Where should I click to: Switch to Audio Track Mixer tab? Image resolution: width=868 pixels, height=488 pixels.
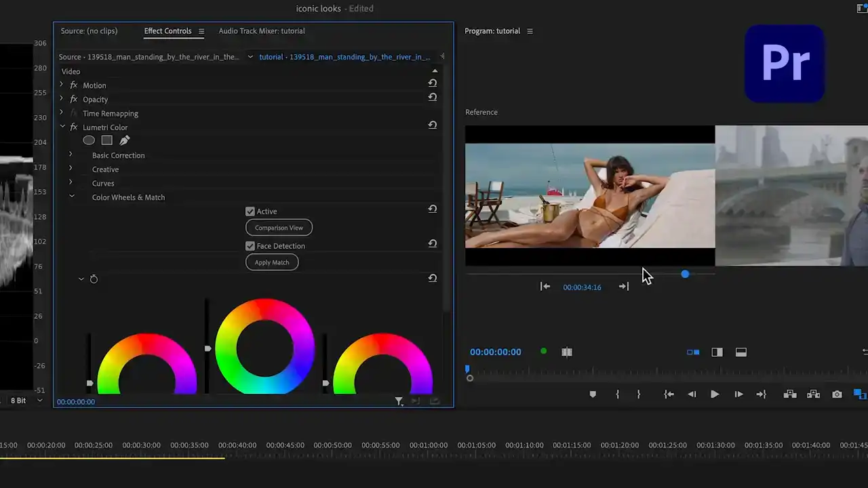point(261,31)
